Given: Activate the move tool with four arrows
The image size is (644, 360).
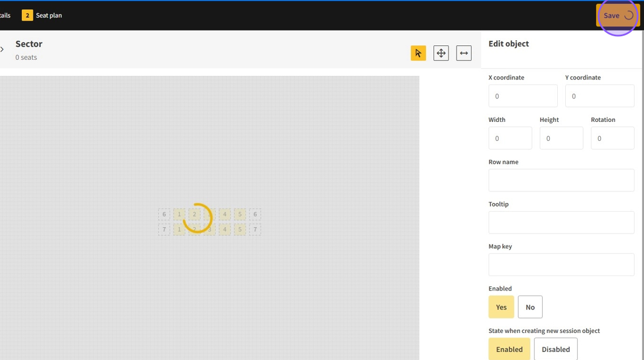Looking at the screenshot, I should [441, 53].
